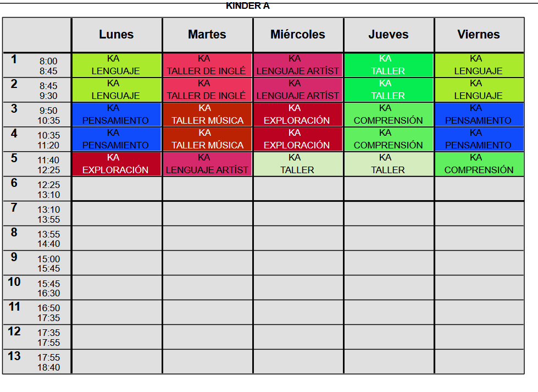The height and width of the screenshot is (392, 538).
Task: Select Lunes period 5 EXPLORACIÓN cell
Action: coord(117,164)
